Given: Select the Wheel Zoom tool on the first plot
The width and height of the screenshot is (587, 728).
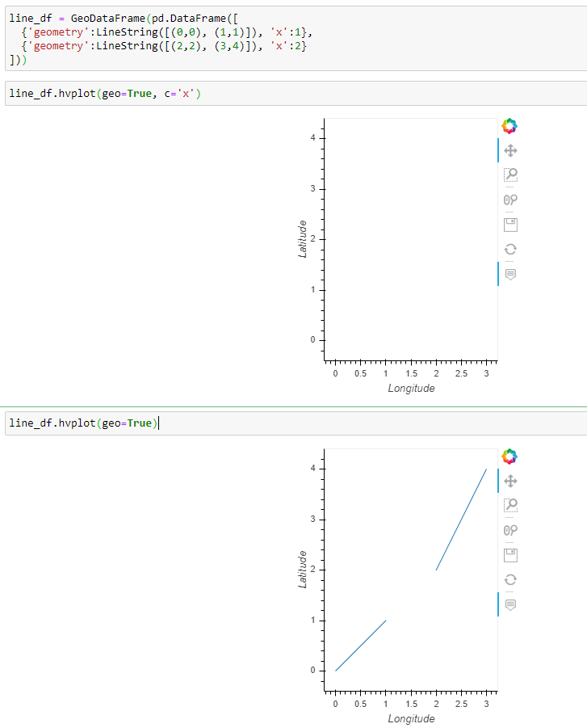Looking at the screenshot, I should tap(509, 200).
